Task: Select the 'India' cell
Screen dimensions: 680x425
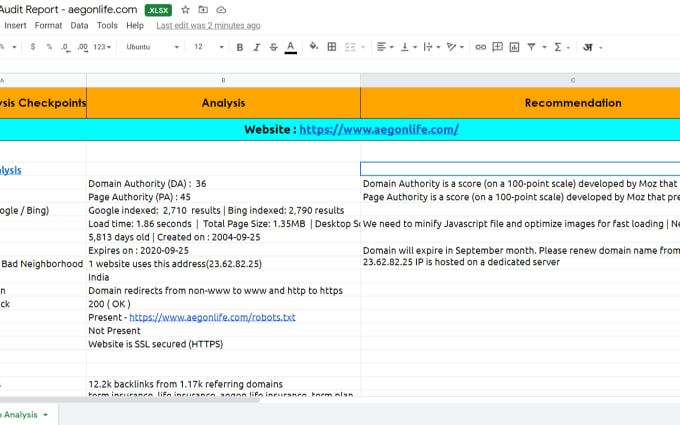Action: coord(223,277)
